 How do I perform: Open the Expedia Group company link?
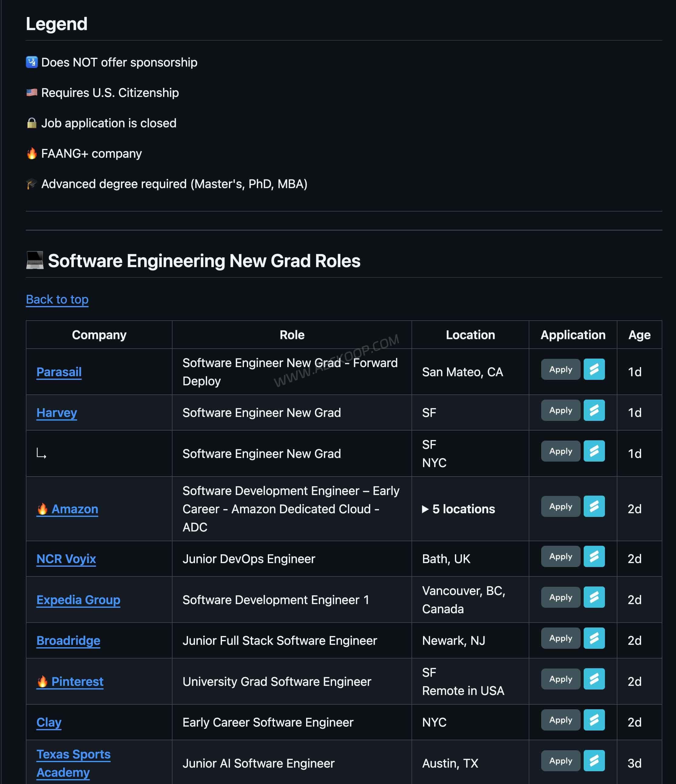pos(78,600)
